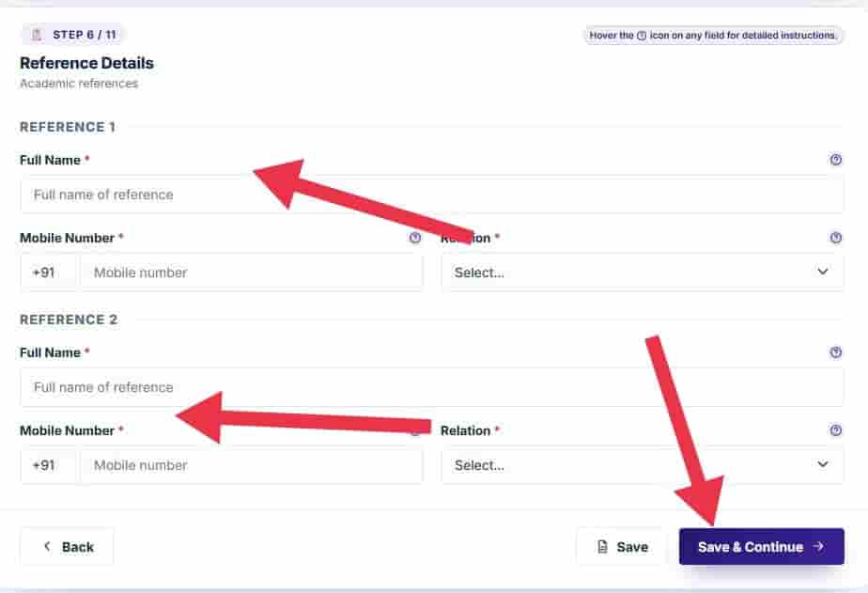Focus Reference 1 Mobile number field

pyautogui.click(x=252, y=272)
